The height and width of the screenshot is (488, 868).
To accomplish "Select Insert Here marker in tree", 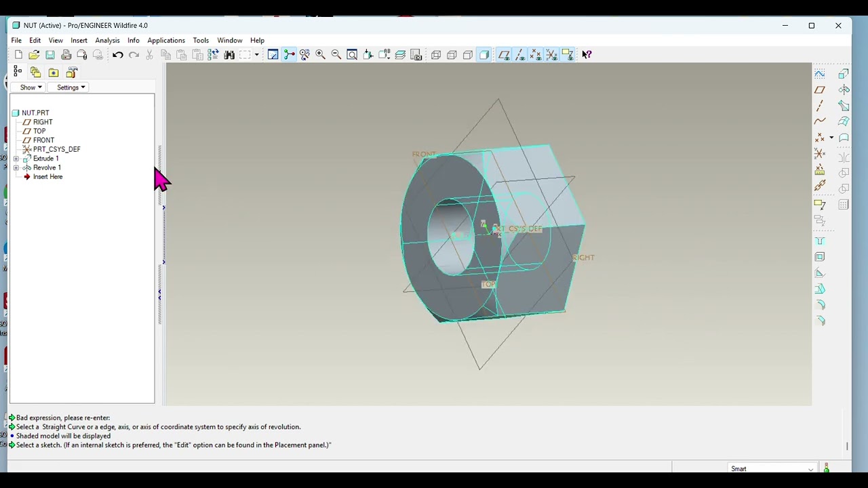I will point(47,177).
